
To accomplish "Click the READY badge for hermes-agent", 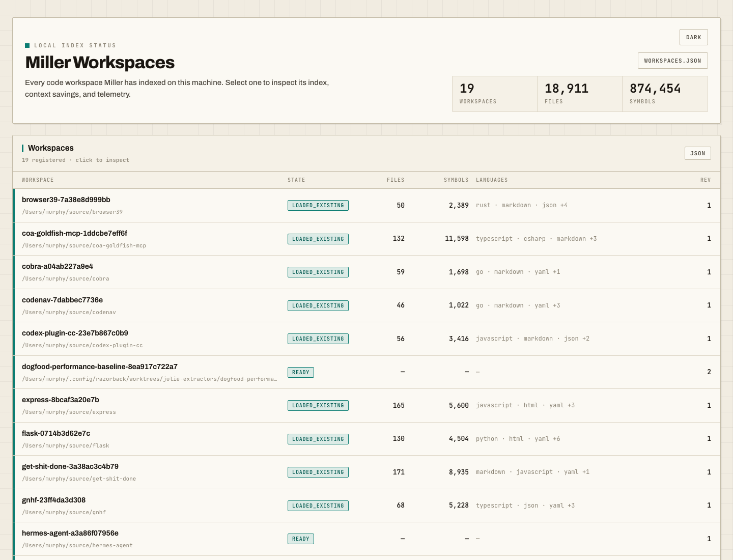I will 301,539.
